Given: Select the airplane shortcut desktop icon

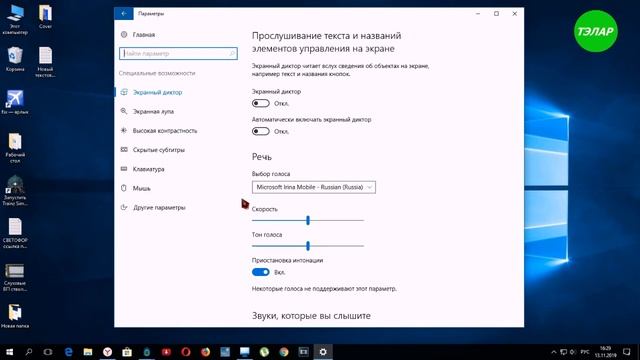Looking at the screenshot, I should 15,102.
